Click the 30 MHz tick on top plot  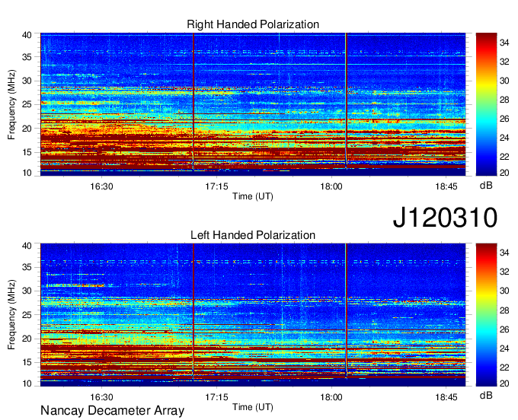click(x=27, y=81)
